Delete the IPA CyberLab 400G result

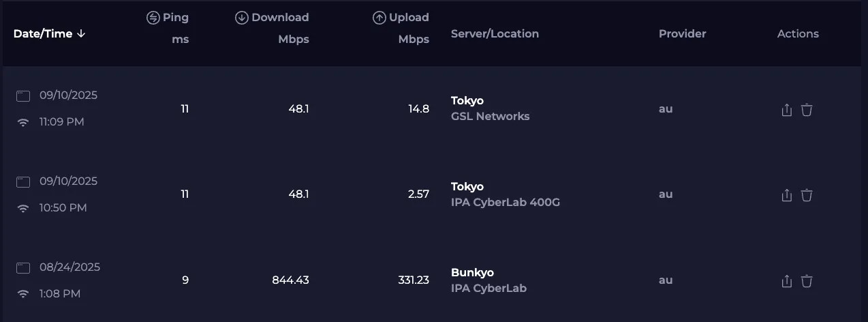[807, 195]
